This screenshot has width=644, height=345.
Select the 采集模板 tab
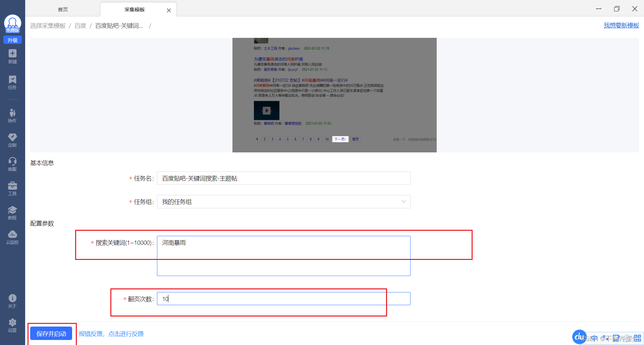click(x=135, y=9)
